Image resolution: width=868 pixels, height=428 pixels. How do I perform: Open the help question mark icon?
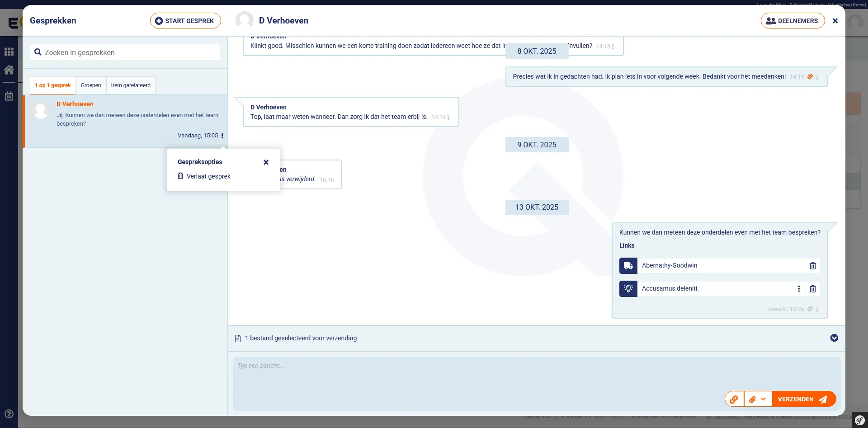point(9,414)
